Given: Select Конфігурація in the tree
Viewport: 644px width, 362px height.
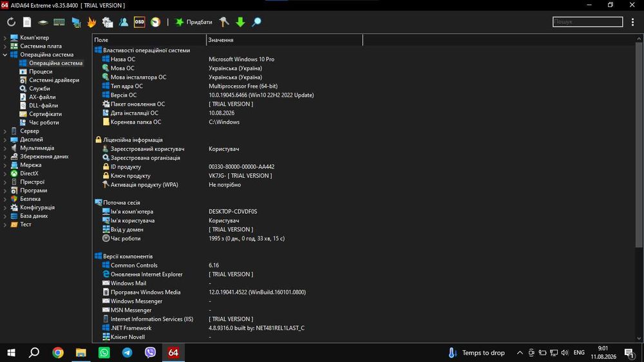Looking at the screenshot, I should coord(37,207).
